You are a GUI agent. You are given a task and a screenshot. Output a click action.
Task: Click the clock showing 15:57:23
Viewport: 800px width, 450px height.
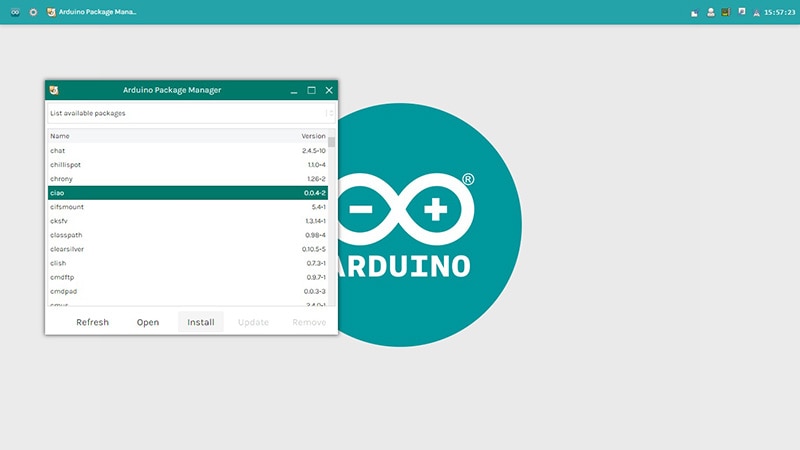(779, 12)
